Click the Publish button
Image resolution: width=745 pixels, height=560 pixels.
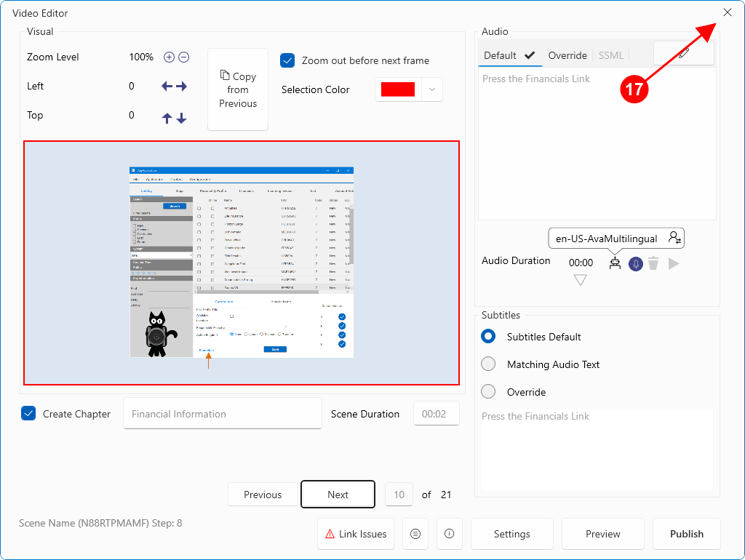pos(686,534)
